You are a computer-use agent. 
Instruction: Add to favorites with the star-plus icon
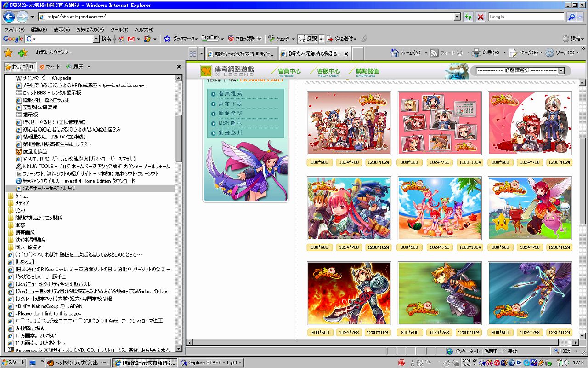coord(23,52)
